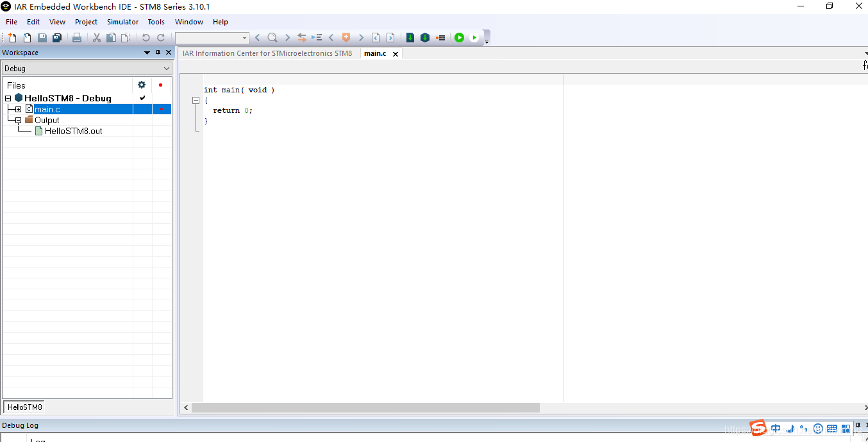
Task: Click the Find Next arrow right of magnifier
Action: [x=287, y=38]
